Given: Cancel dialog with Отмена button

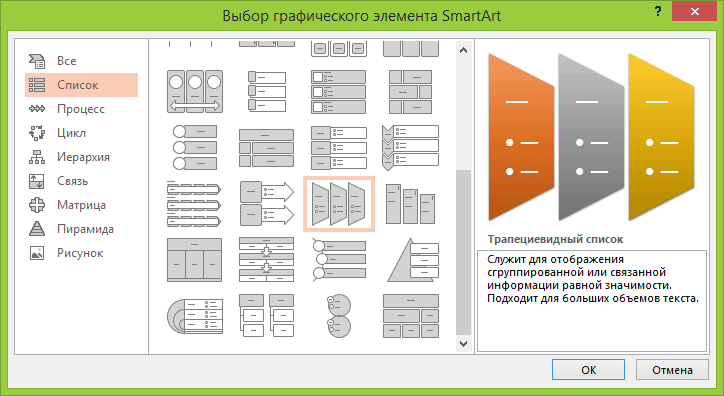Looking at the screenshot, I should [x=672, y=370].
